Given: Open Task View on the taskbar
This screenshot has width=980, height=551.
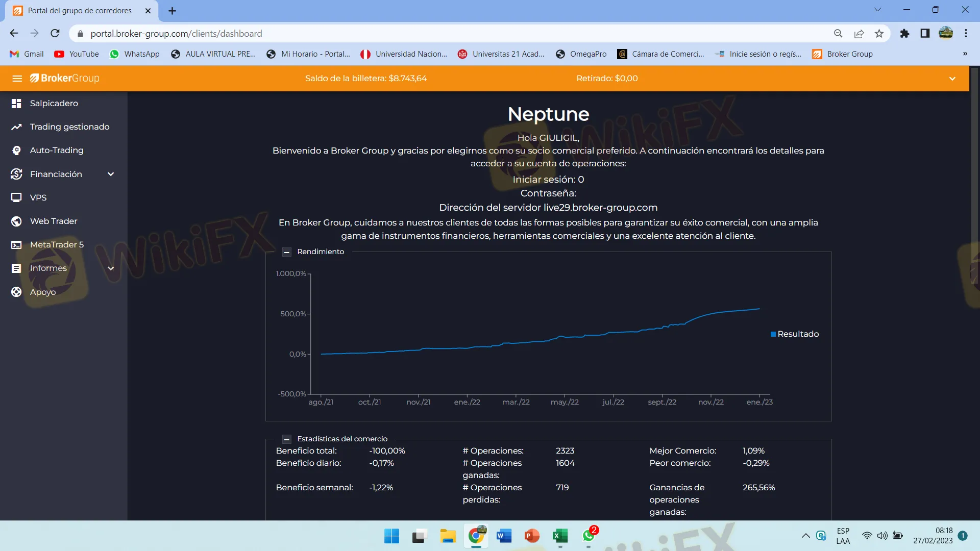Looking at the screenshot, I should 420,536.
